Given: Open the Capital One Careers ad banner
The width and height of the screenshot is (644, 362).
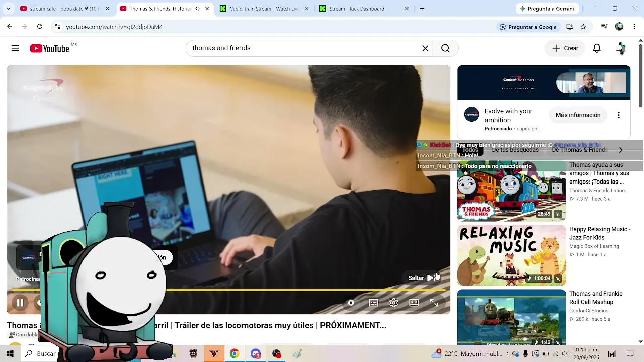Looking at the screenshot, I should tap(544, 82).
